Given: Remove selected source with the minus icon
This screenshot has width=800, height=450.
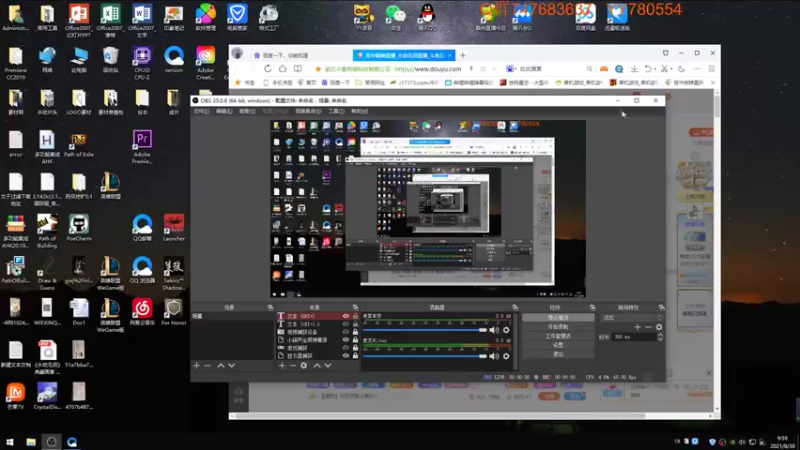Looking at the screenshot, I should tap(292, 365).
